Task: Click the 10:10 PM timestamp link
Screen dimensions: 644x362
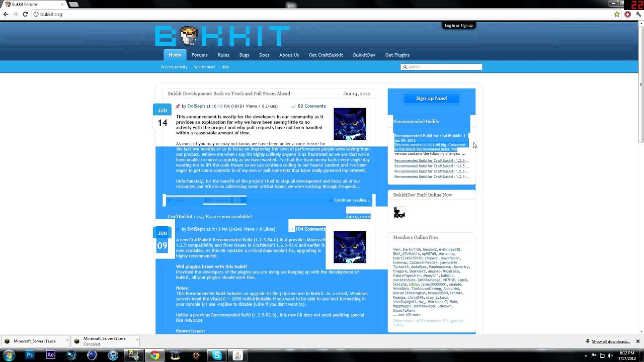Action: (220, 106)
